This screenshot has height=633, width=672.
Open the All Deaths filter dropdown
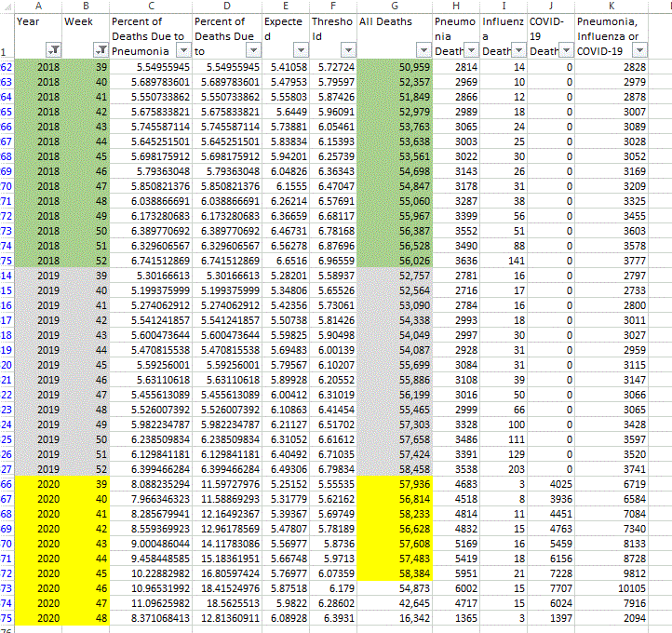tap(423, 50)
